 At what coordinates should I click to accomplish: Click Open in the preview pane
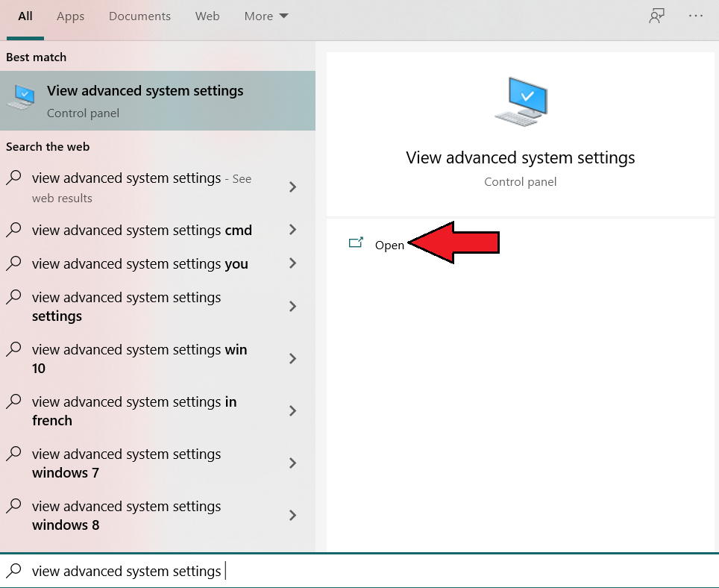(389, 245)
